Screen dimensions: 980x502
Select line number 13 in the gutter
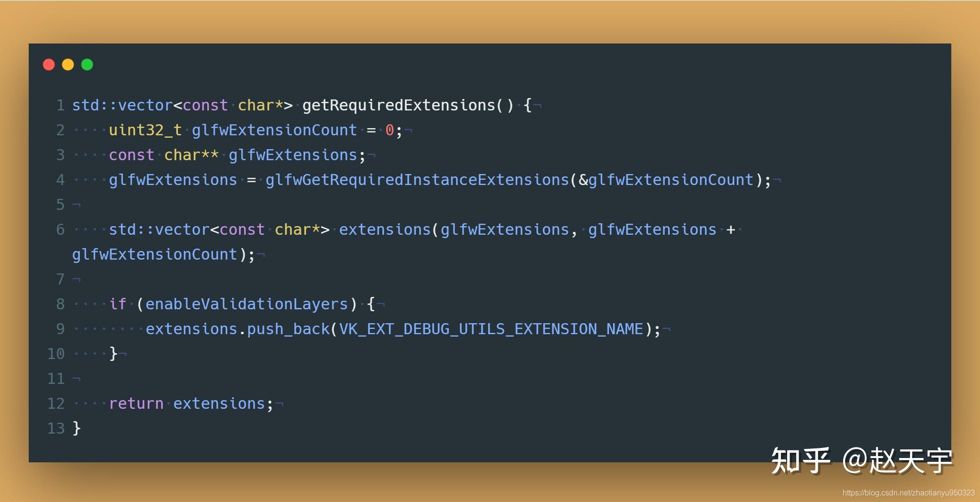56,428
